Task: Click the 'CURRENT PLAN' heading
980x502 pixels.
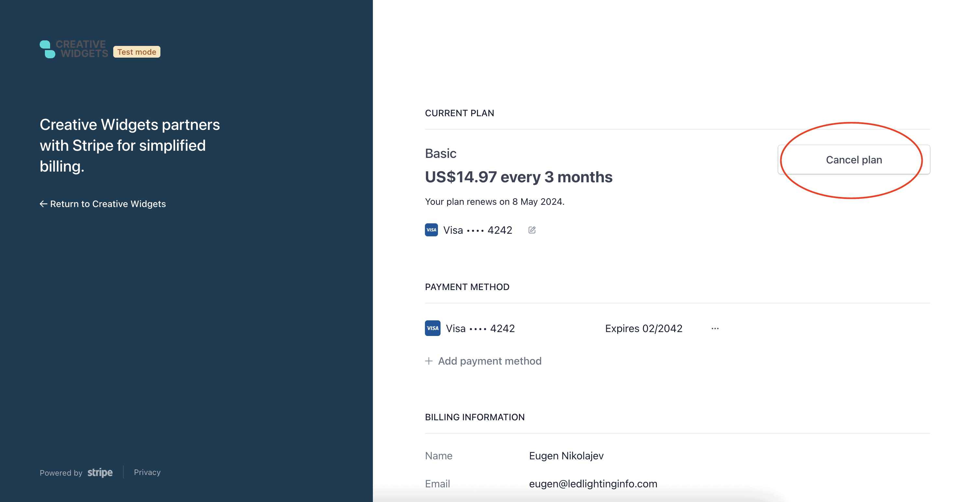Action: 459,113
